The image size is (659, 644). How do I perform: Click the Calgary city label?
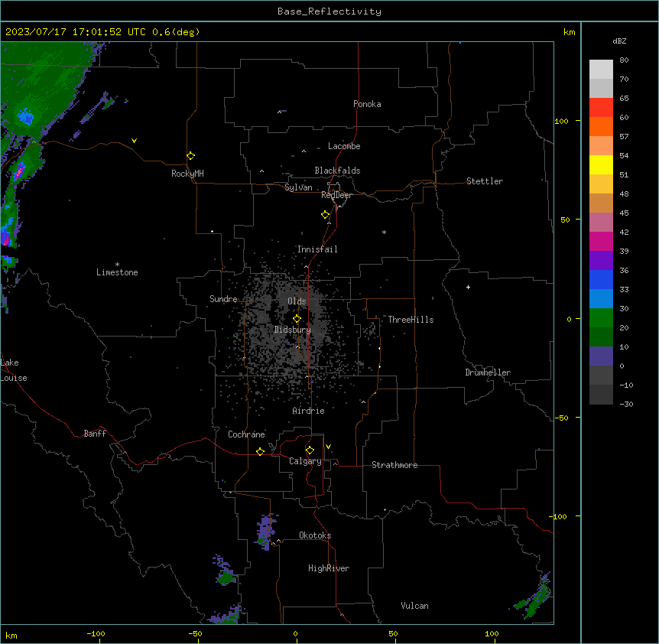[305, 461]
